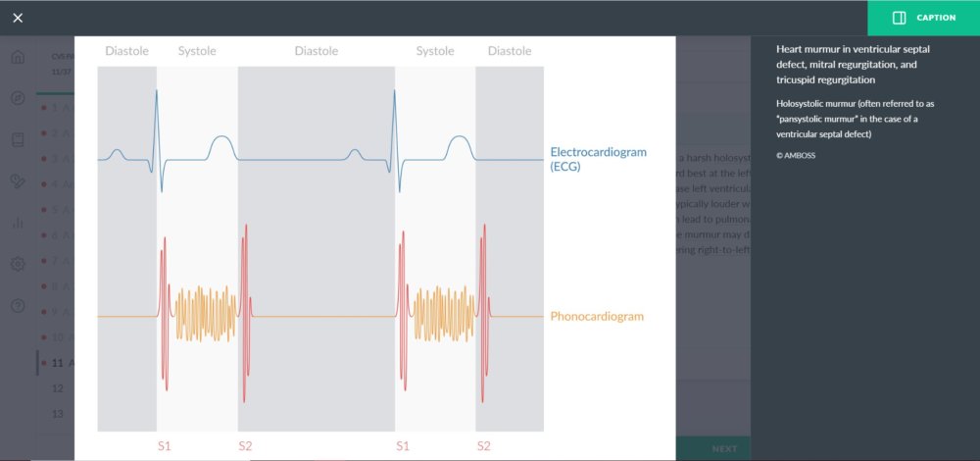
Task: Open the library book icon in sidebar
Action: (x=18, y=139)
